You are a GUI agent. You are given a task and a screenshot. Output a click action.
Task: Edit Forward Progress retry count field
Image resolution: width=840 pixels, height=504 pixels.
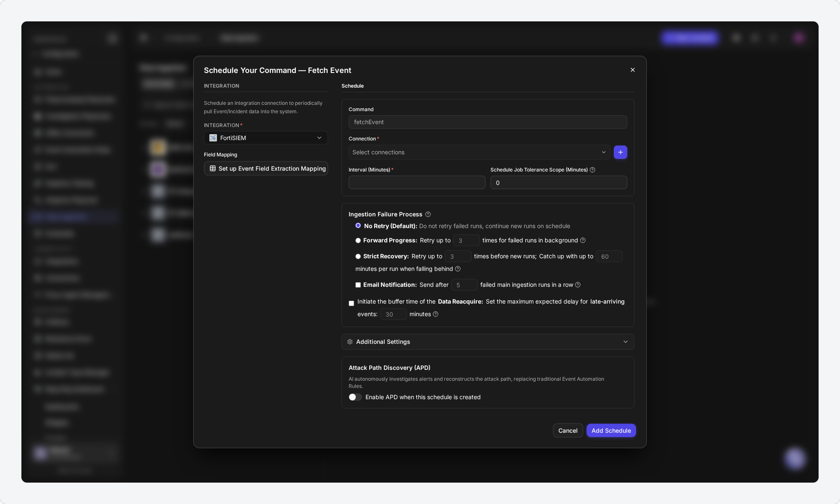466,240
